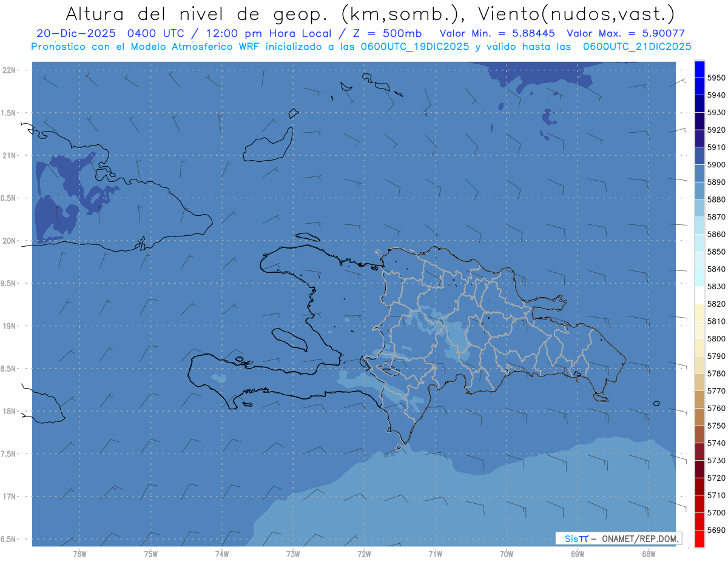Click the latitude label 17N
The height and width of the screenshot is (562, 728).
click(10, 497)
